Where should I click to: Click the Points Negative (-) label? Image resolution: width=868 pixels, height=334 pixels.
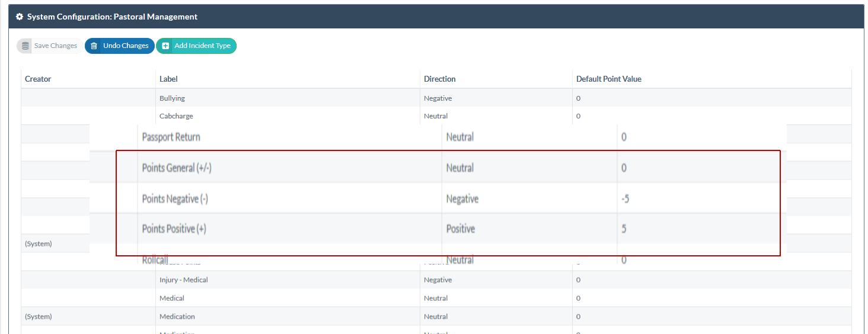coord(175,199)
